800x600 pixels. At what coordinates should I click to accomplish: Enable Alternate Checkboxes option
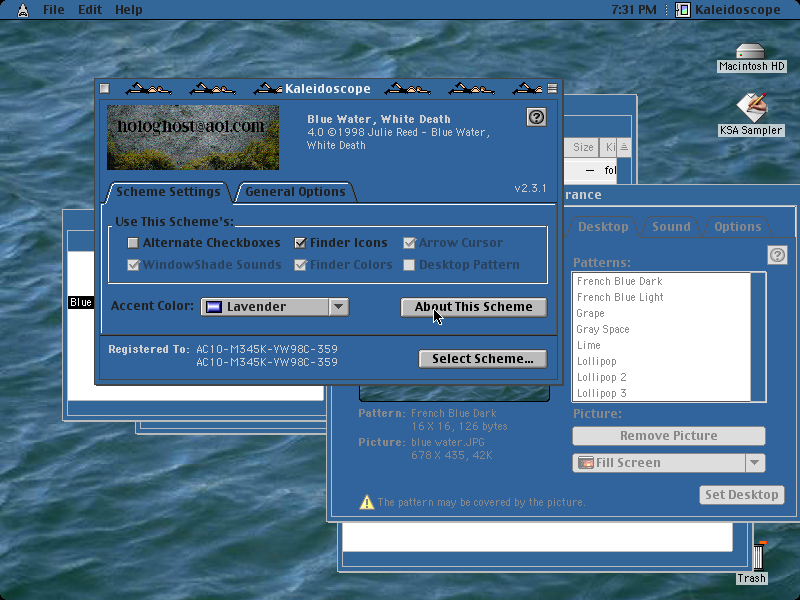point(133,243)
